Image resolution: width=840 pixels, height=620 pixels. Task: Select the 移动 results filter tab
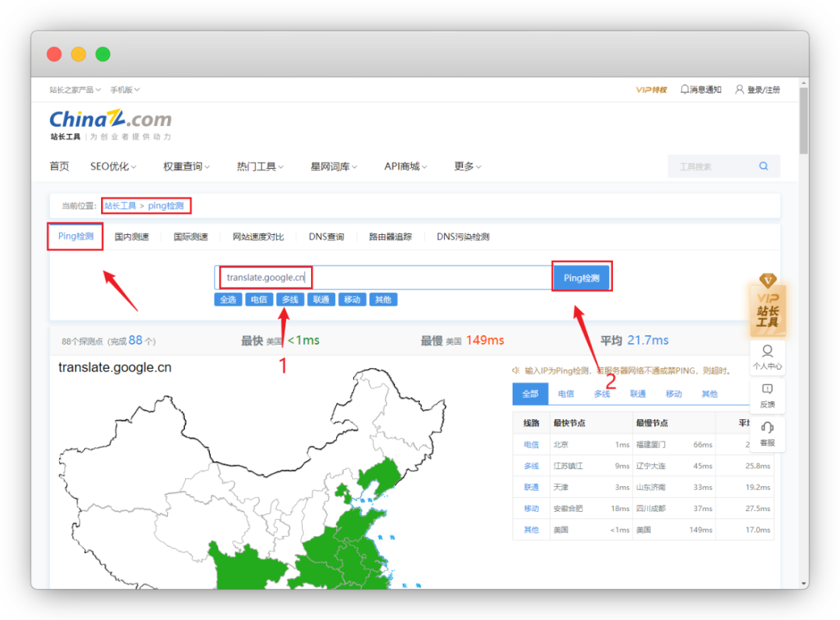point(674,394)
